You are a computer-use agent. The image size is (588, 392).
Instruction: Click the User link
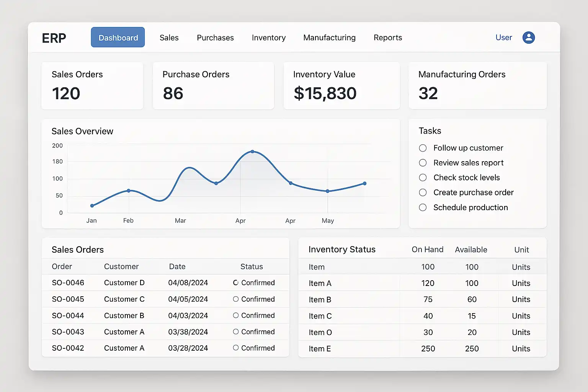coord(503,38)
